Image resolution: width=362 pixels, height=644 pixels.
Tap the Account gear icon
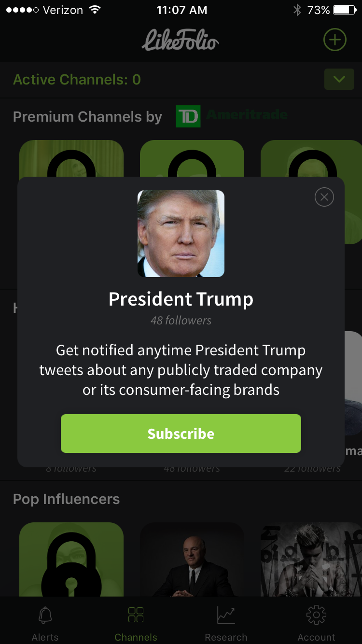(317, 615)
